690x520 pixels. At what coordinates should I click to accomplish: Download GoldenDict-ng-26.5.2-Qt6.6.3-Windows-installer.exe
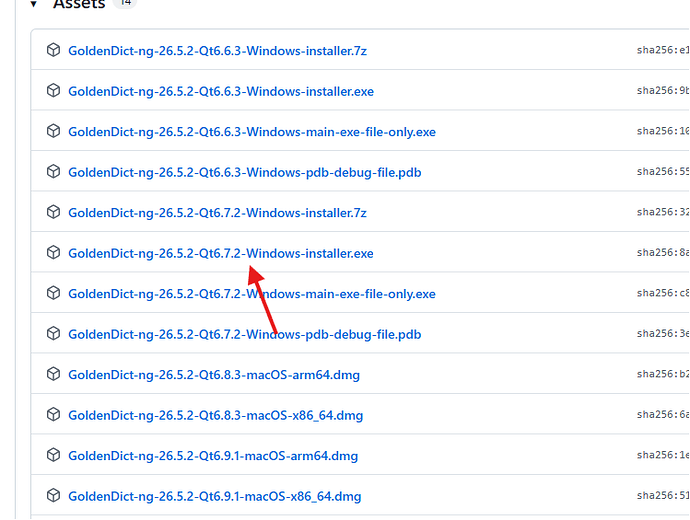pyautogui.click(x=221, y=92)
